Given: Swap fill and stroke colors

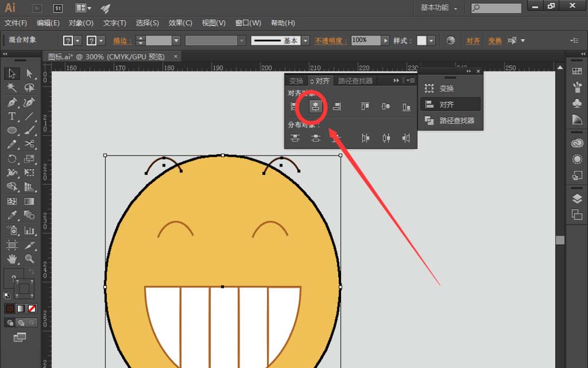Looking at the screenshot, I should 32,271.
